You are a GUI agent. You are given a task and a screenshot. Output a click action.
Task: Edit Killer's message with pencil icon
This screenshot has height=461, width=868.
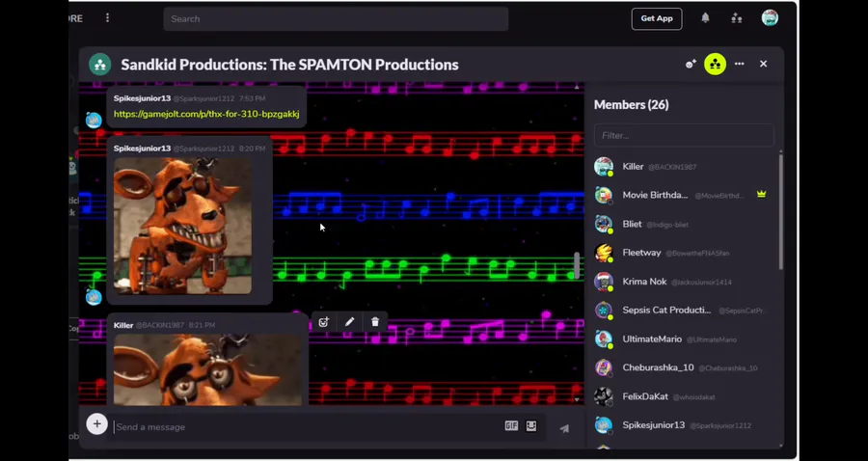(349, 322)
